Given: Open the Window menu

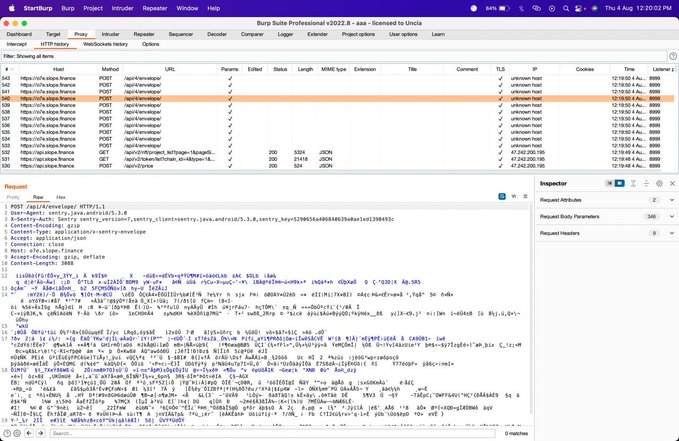Looking at the screenshot, I should tap(187, 8).
